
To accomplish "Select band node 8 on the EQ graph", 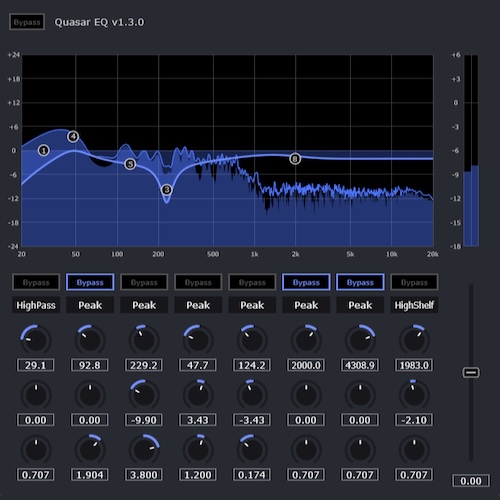I will click(x=295, y=159).
